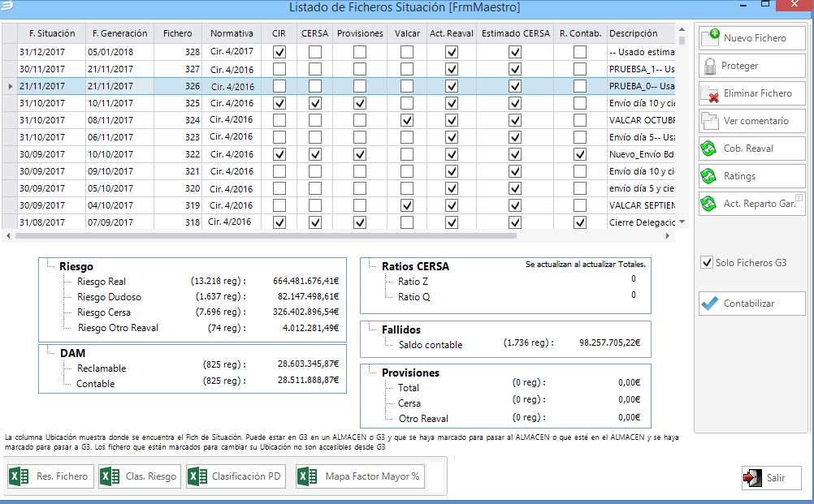Select the PRUEBSA_1 description cell
This screenshot has width=814, height=504.
[641, 69]
